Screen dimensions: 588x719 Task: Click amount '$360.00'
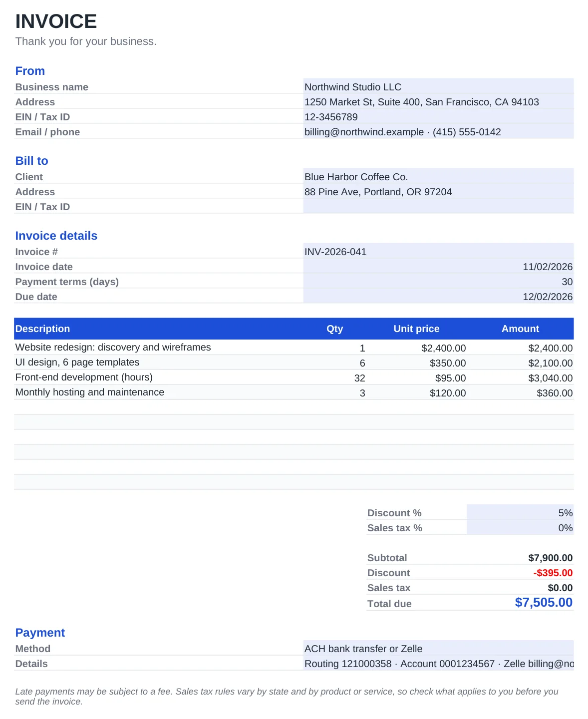point(555,393)
